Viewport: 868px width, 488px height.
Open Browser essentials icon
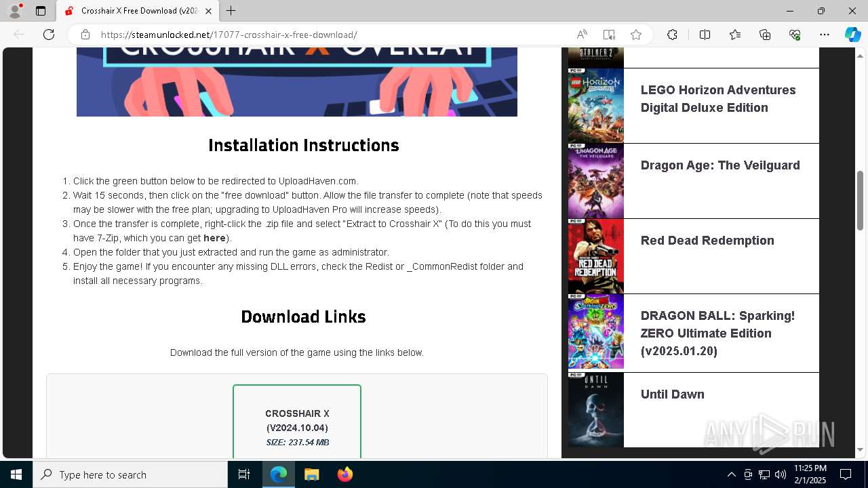pyautogui.click(x=795, y=35)
